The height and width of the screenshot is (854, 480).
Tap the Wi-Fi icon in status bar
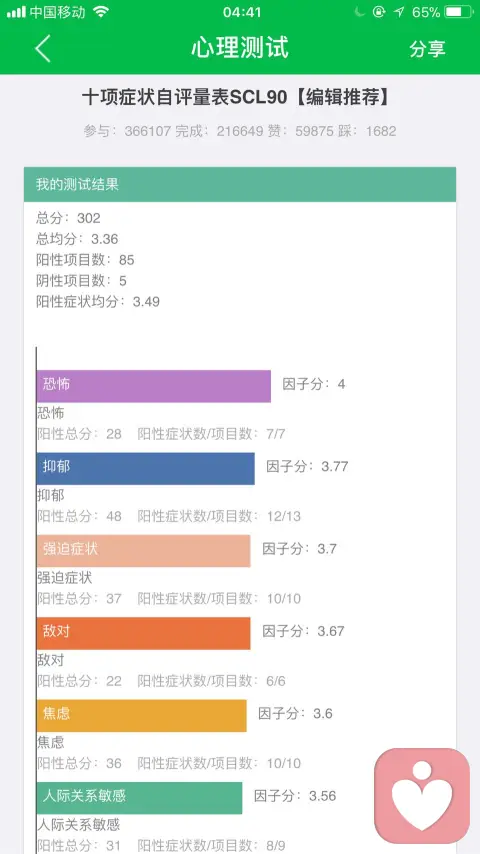click(101, 12)
